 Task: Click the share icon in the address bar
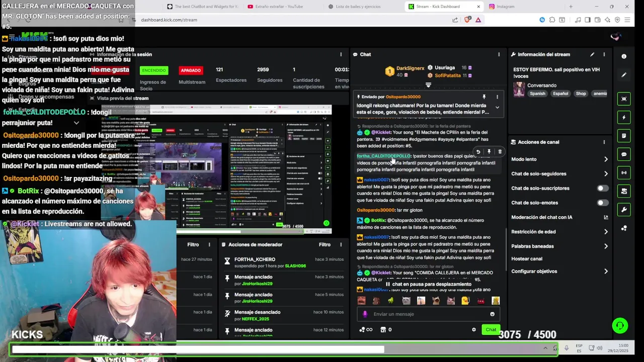click(x=455, y=20)
